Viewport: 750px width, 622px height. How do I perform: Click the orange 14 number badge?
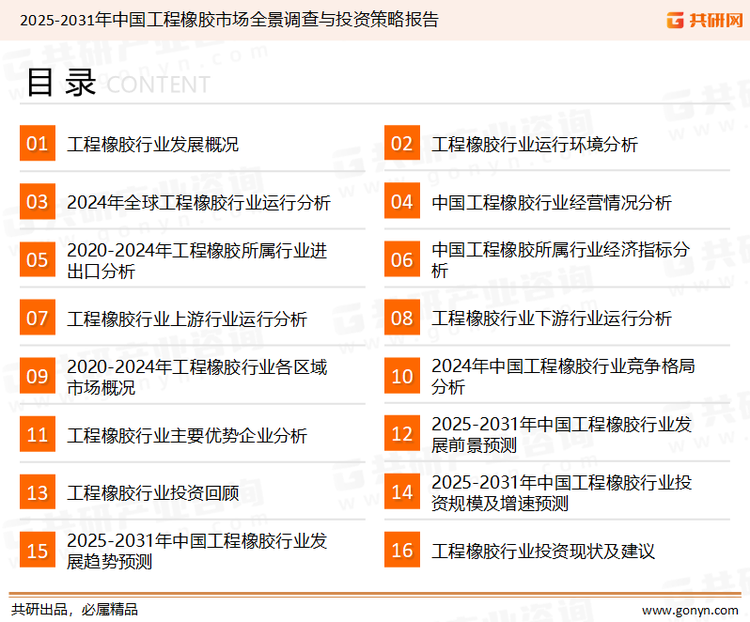pyautogui.click(x=402, y=492)
